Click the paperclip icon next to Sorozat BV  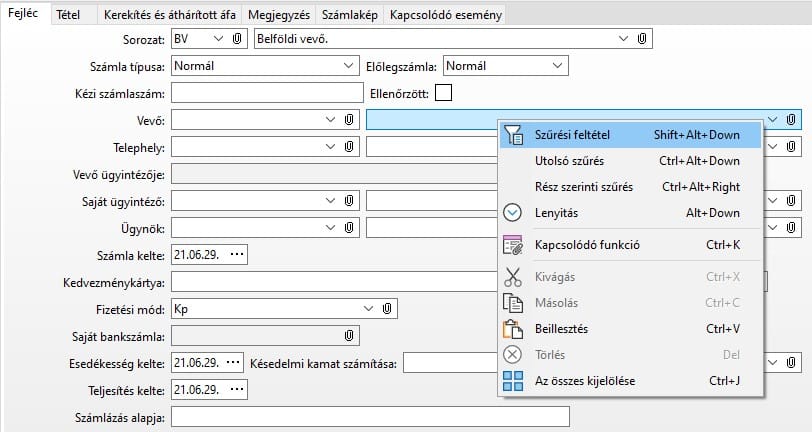237,39
